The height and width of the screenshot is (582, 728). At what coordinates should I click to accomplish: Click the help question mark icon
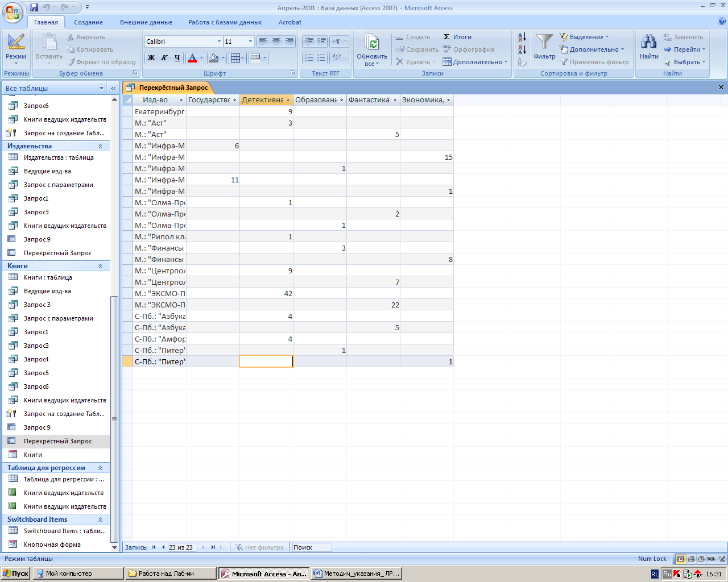pos(722,22)
